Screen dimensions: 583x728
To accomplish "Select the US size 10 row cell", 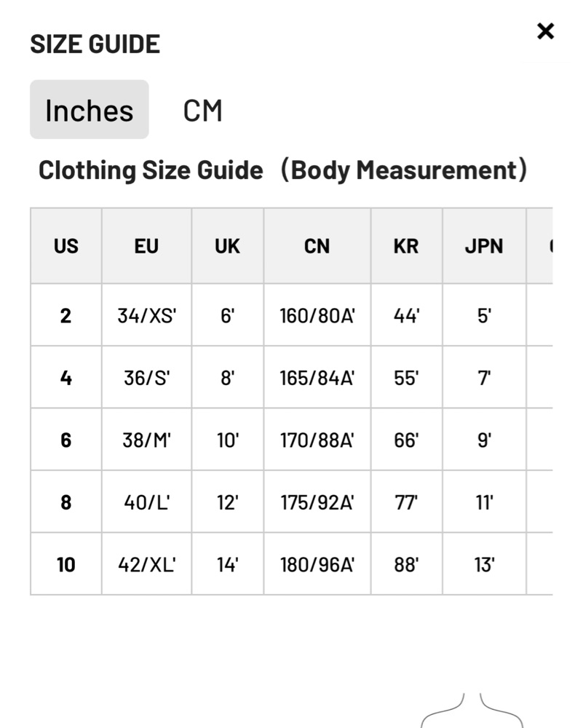I will click(66, 564).
